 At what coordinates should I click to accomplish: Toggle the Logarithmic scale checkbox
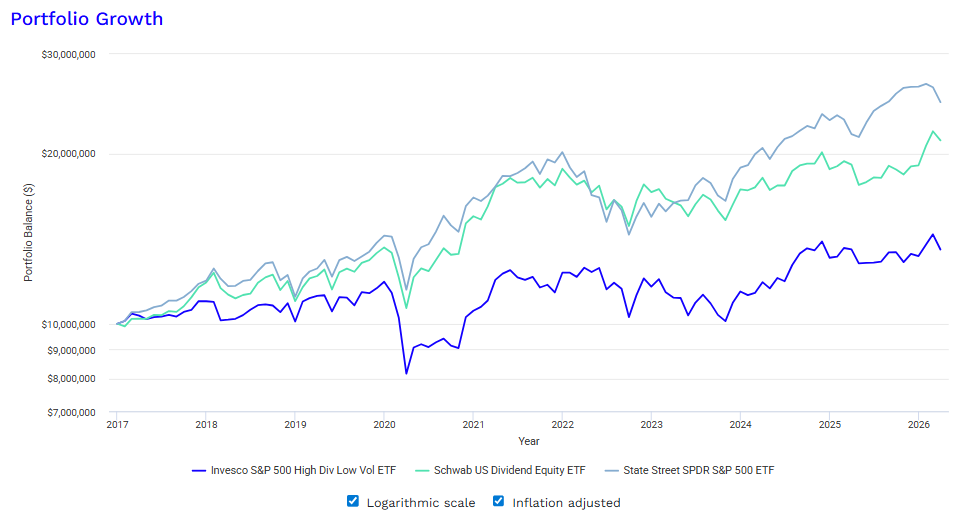coord(353,502)
